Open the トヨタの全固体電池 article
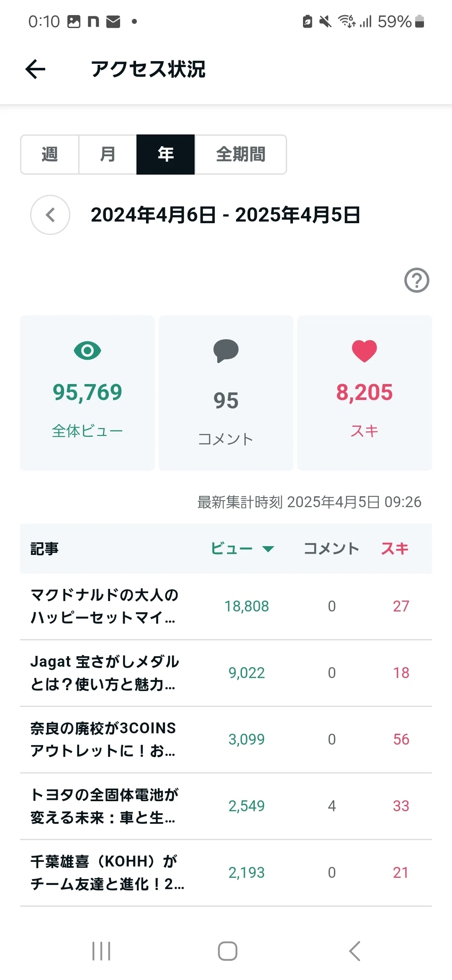452x980 pixels. (x=226, y=806)
